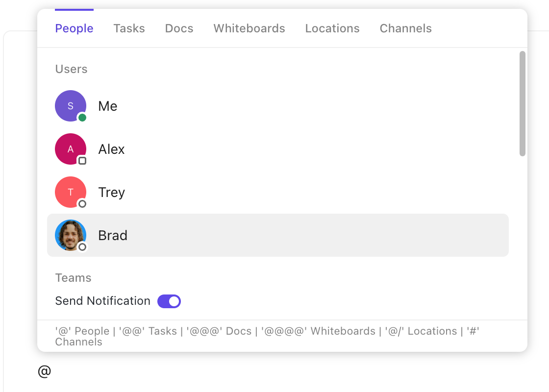Select the Whiteboards tab
This screenshot has width=549, height=392.
pos(249,28)
